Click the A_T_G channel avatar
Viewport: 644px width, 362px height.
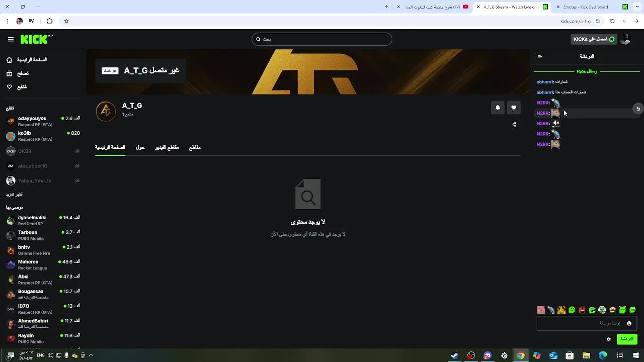click(106, 111)
